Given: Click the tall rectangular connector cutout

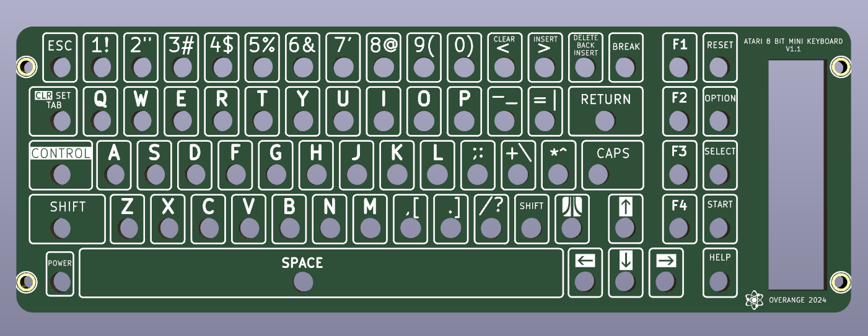Looking at the screenshot, I should click(796, 174).
